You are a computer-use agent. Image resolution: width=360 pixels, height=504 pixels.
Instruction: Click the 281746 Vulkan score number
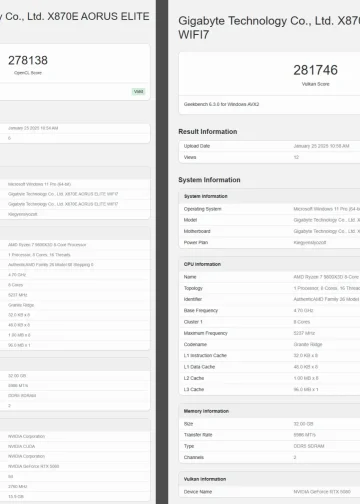pos(315,70)
